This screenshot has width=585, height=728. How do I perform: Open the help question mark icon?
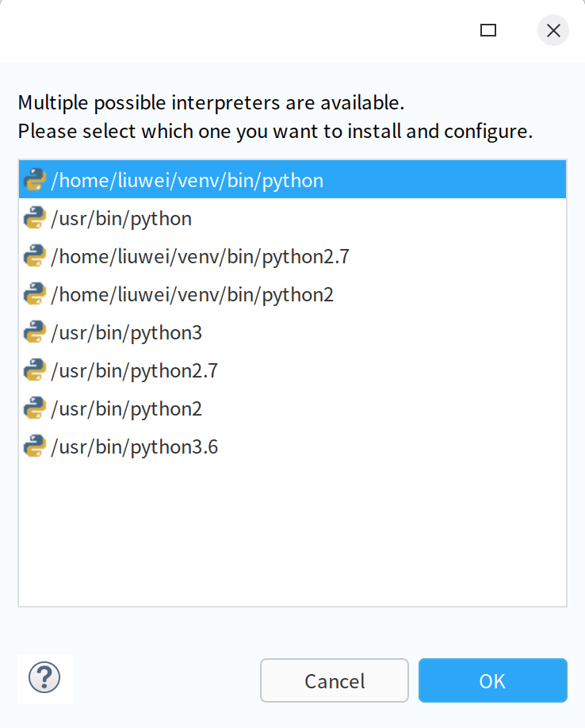point(44,678)
